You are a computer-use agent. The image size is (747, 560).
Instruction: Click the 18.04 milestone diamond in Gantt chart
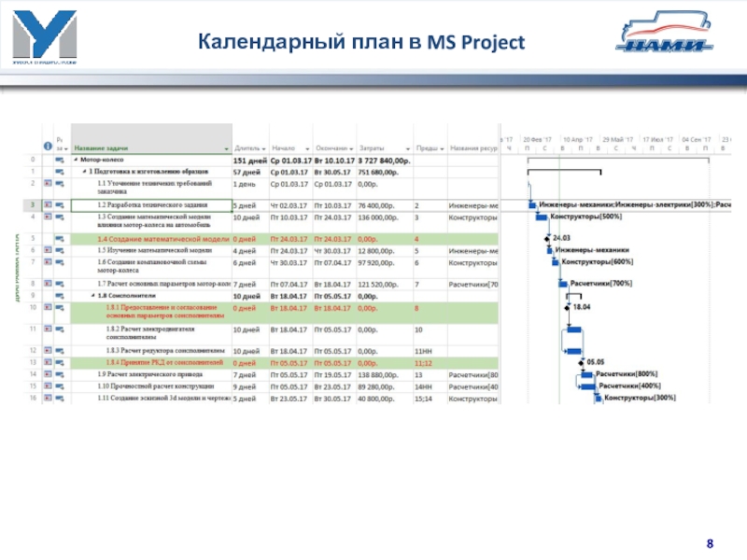[x=567, y=308]
